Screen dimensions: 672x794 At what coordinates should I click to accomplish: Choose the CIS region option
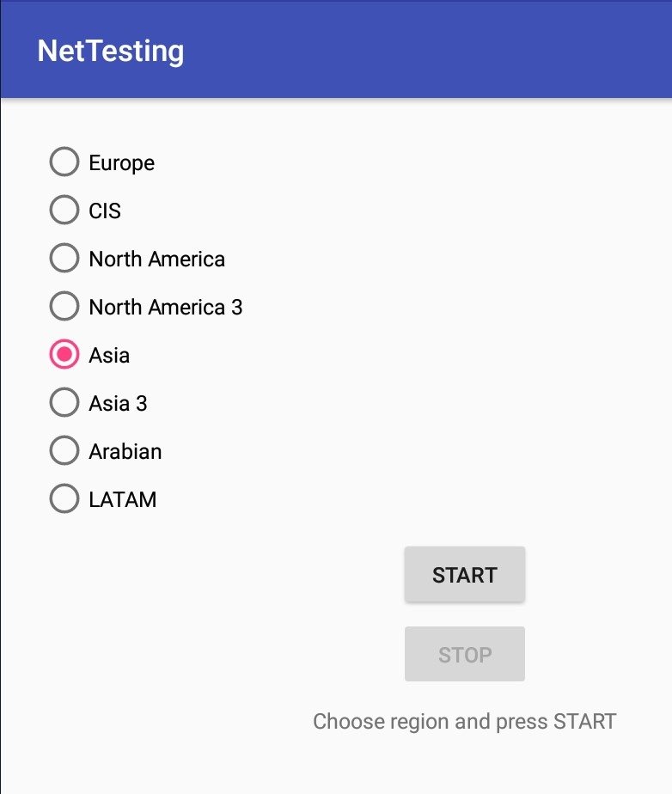coord(64,211)
